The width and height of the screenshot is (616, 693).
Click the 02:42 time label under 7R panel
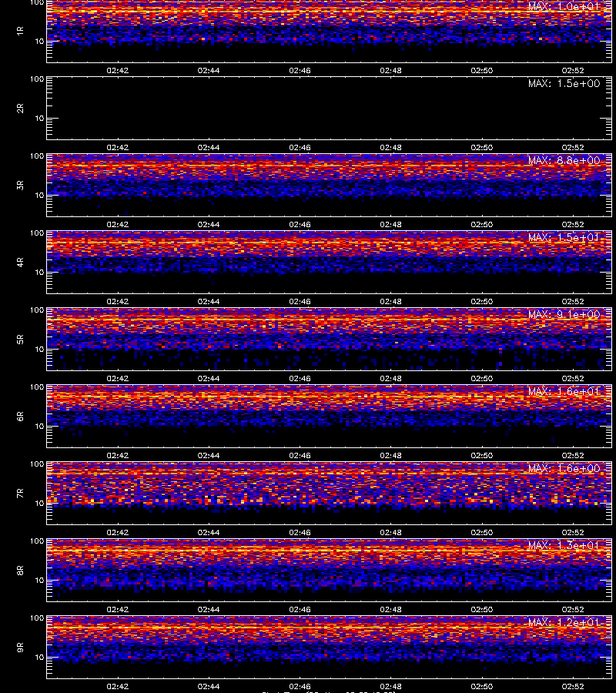click(118, 532)
